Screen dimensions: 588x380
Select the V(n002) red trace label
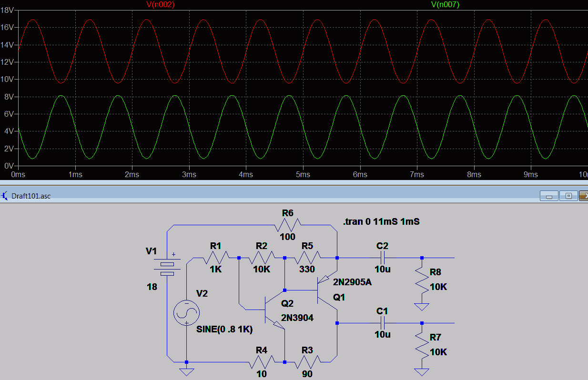tap(160, 4)
